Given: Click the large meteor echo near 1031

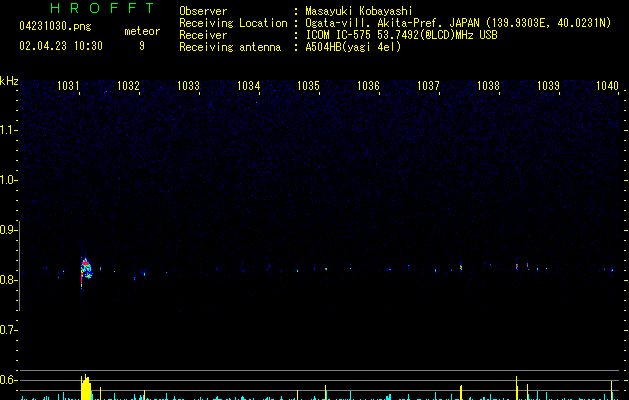Looking at the screenshot, I should (x=86, y=270).
